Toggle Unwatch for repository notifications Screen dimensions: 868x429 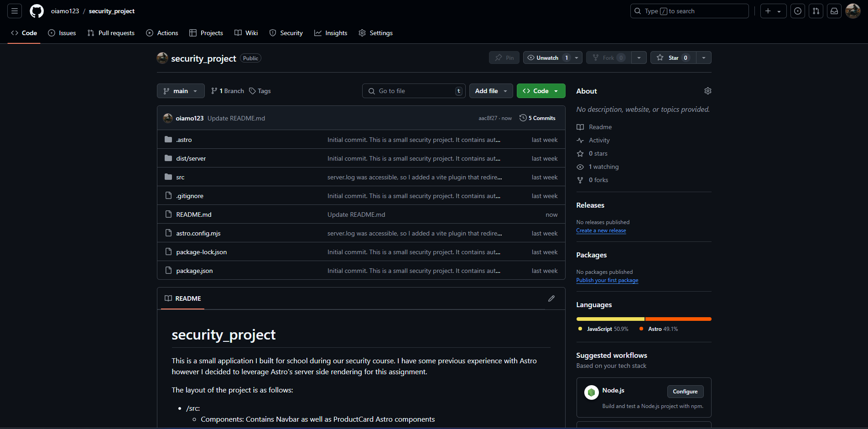(x=547, y=58)
